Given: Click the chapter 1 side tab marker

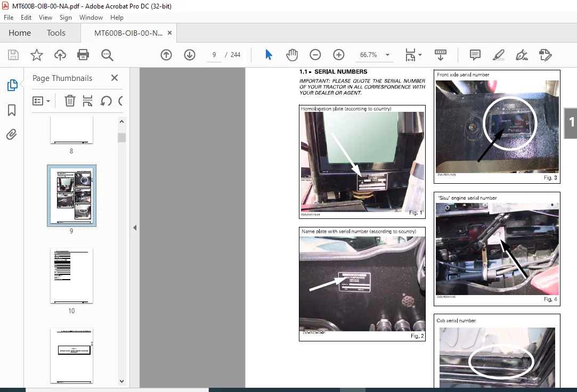Looking at the screenshot, I should pos(571,123).
